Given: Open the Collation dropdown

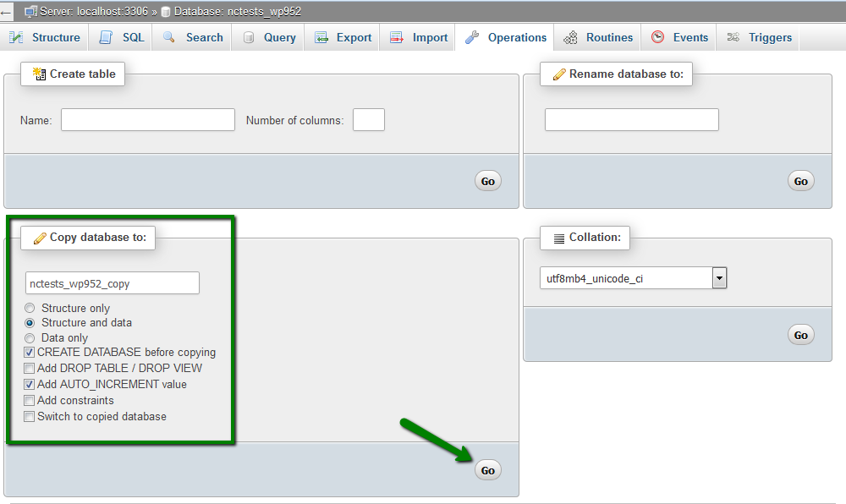Looking at the screenshot, I should (719, 277).
